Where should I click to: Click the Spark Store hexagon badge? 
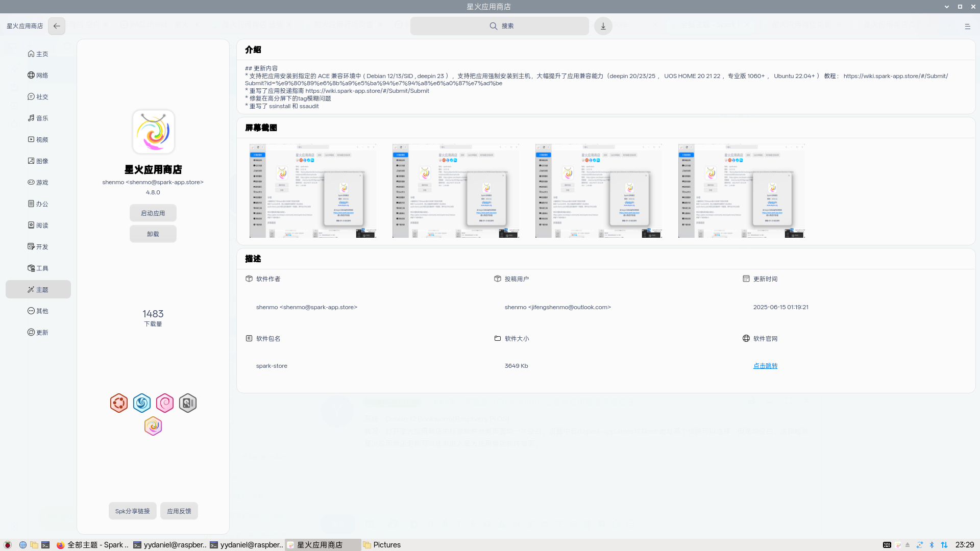pos(153,426)
